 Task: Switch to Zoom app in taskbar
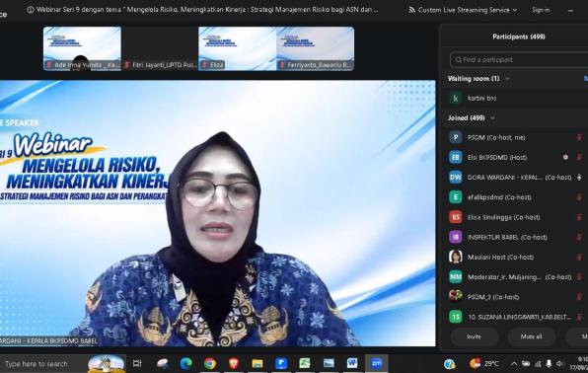[x=376, y=363]
